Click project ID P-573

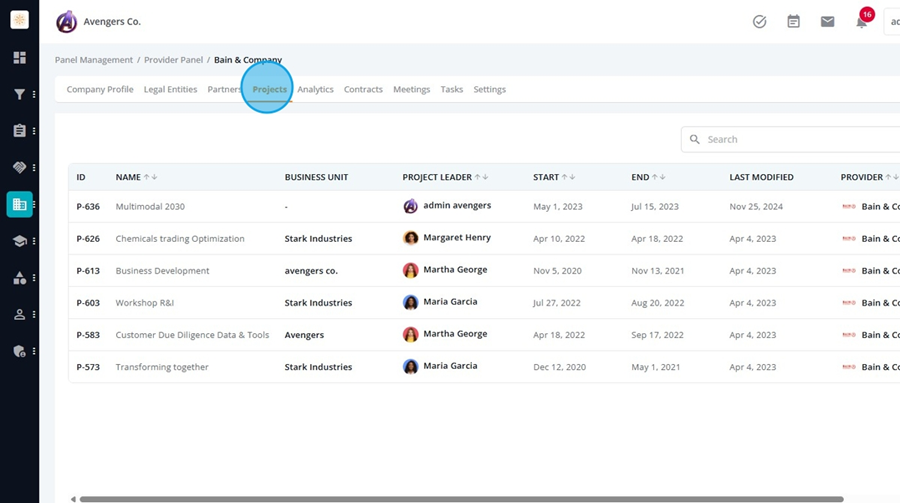click(x=88, y=367)
